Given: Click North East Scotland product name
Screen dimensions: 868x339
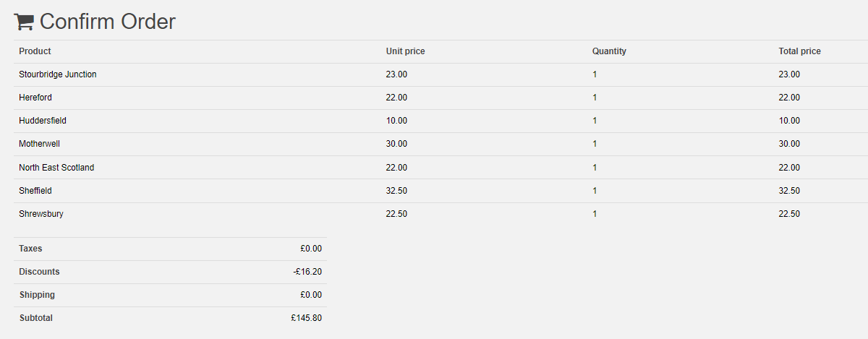Looking at the screenshot, I should pyautogui.click(x=56, y=168).
